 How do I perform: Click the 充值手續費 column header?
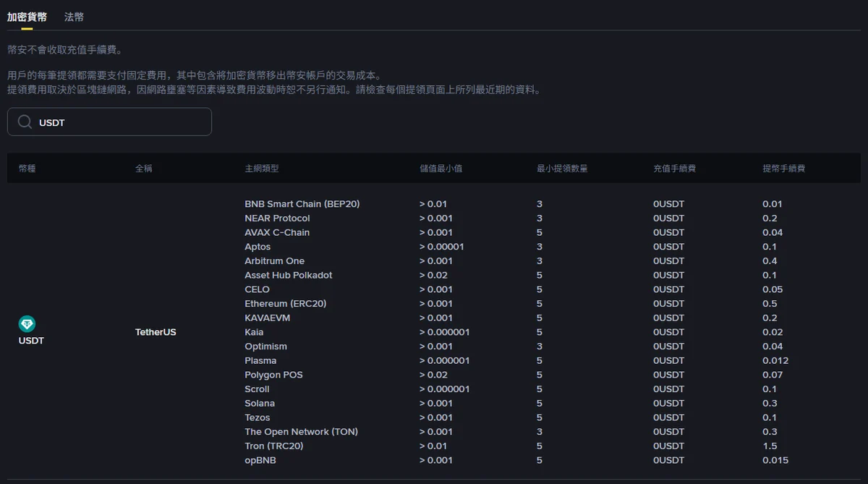pos(675,169)
